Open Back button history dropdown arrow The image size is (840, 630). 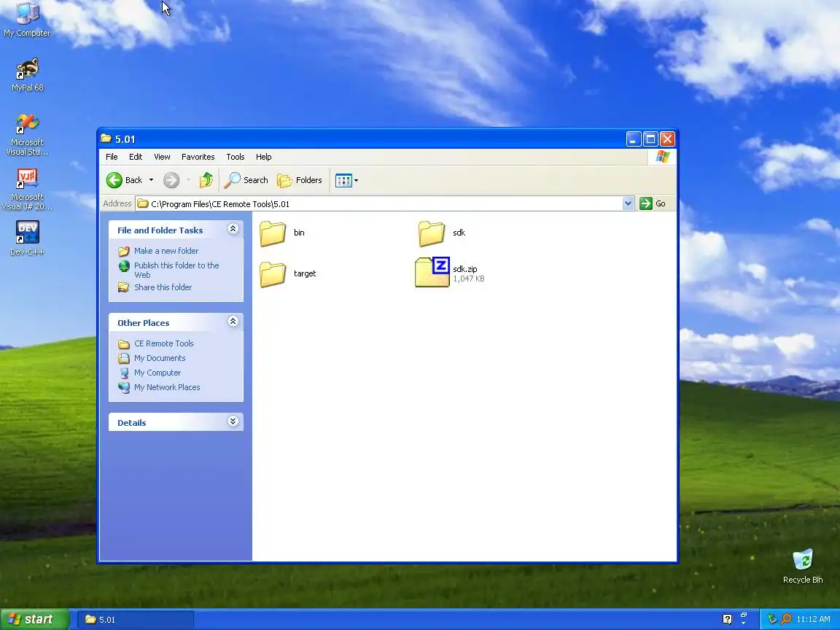click(x=151, y=181)
